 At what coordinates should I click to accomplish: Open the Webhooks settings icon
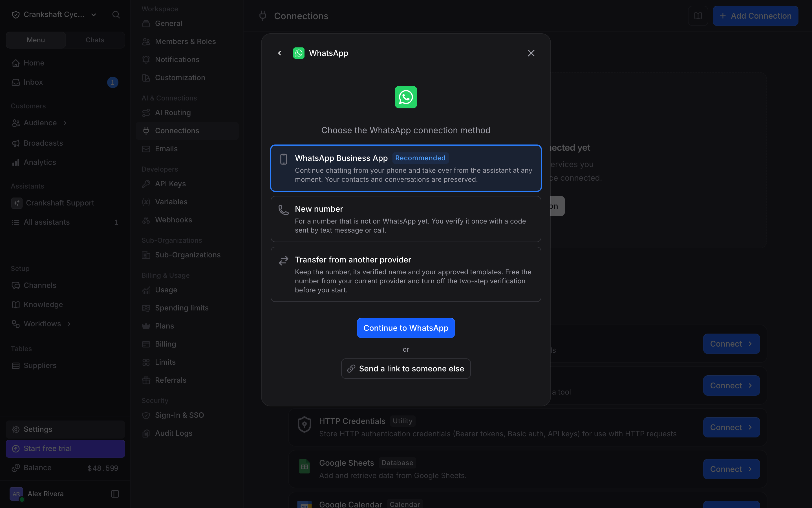(146, 220)
